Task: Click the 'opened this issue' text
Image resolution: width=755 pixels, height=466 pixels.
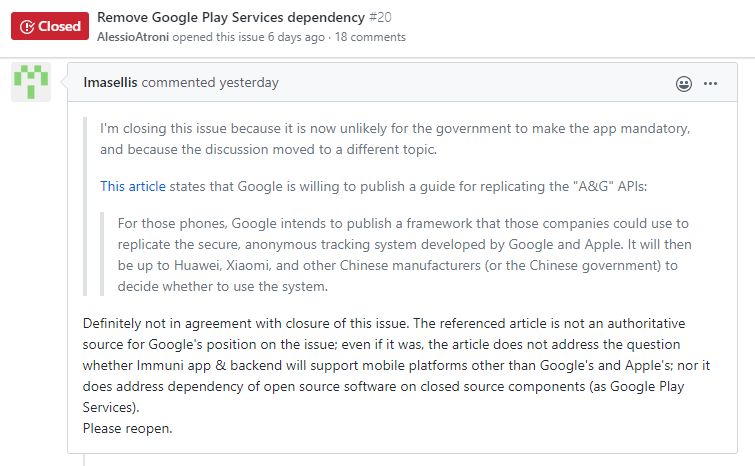Action: coord(218,37)
